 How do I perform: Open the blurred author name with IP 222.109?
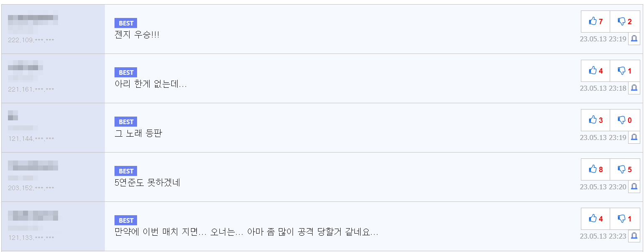[33, 18]
